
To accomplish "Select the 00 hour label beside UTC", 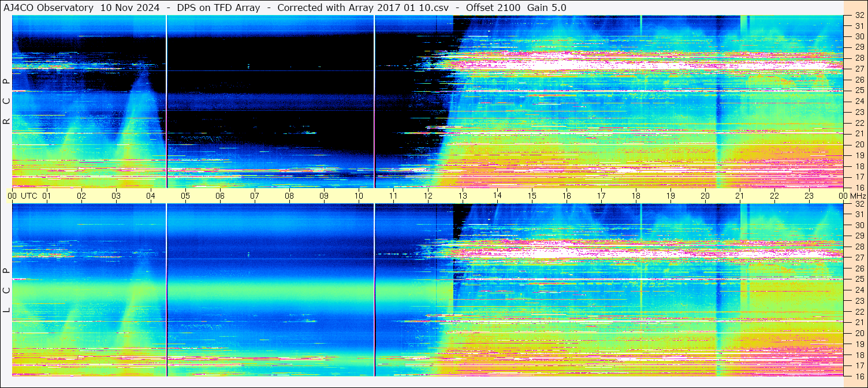I will pos(12,196).
